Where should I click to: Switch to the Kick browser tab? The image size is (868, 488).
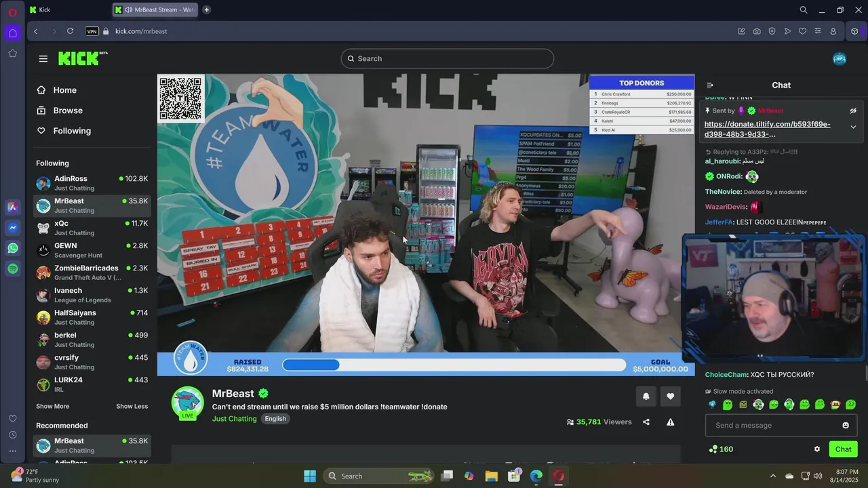point(68,9)
